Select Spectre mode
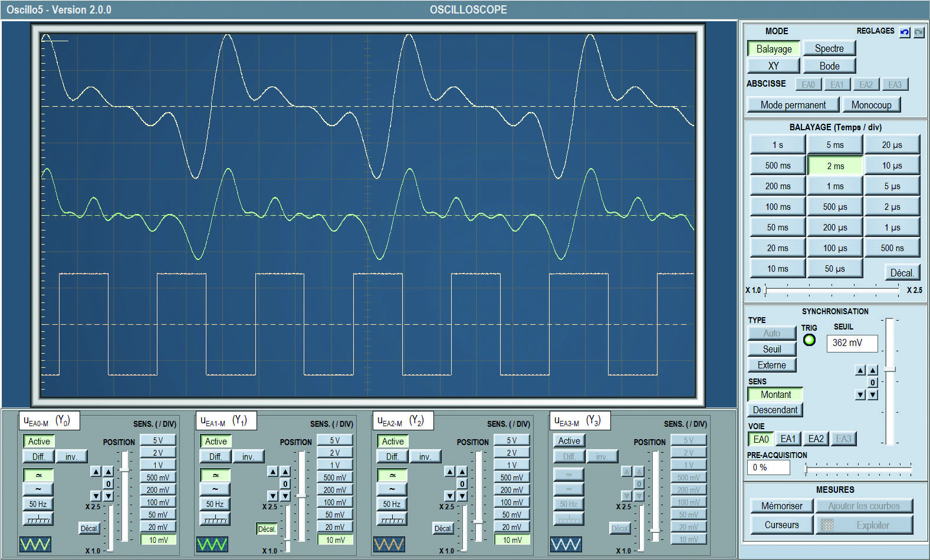The height and width of the screenshot is (560, 930). click(829, 48)
